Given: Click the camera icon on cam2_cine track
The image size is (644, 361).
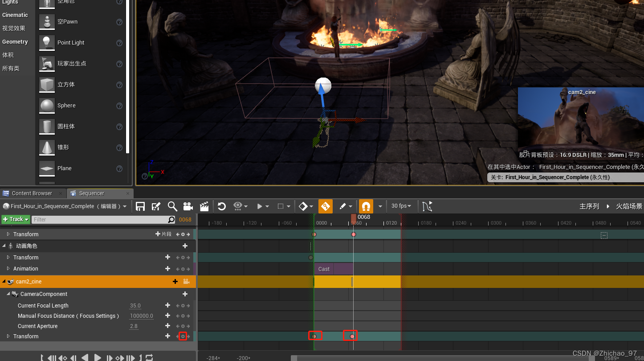Looking at the screenshot, I should pyautogui.click(x=186, y=281).
